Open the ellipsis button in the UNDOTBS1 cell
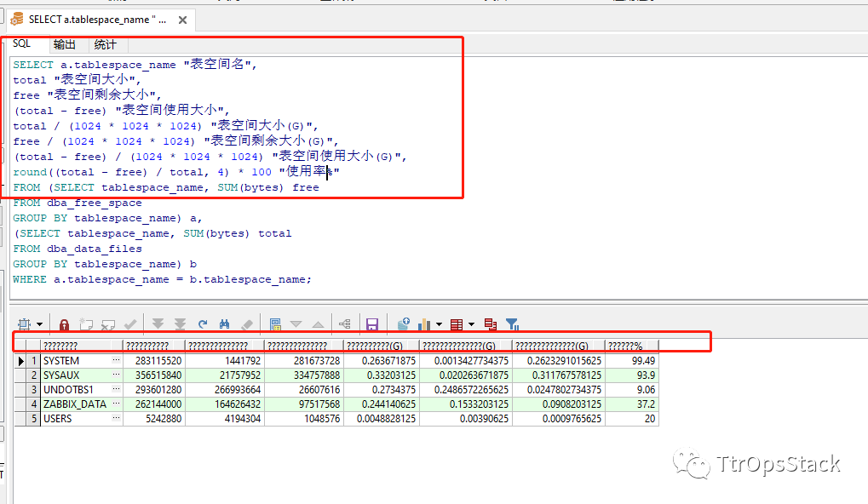 tap(116, 389)
